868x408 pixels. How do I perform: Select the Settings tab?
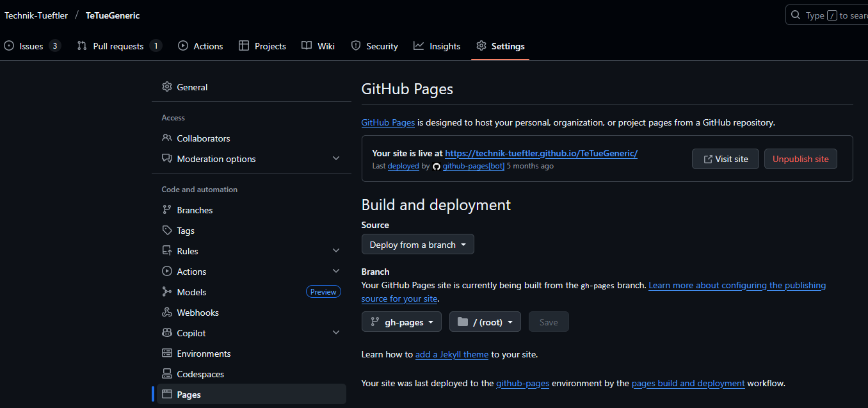(500, 46)
